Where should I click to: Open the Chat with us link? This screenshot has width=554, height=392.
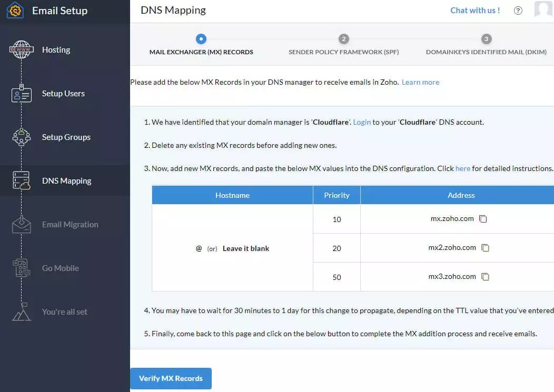[x=475, y=11]
